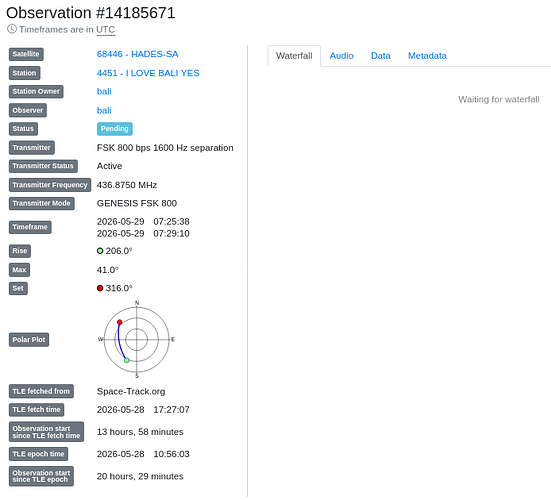
Task: Click the Station Owner label badge
Action: point(36,91)
